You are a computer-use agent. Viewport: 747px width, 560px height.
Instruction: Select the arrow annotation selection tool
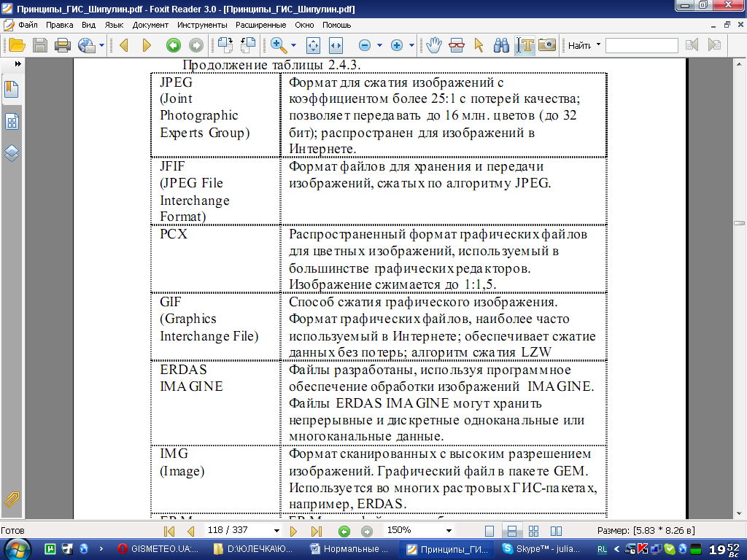pos(479,45)
